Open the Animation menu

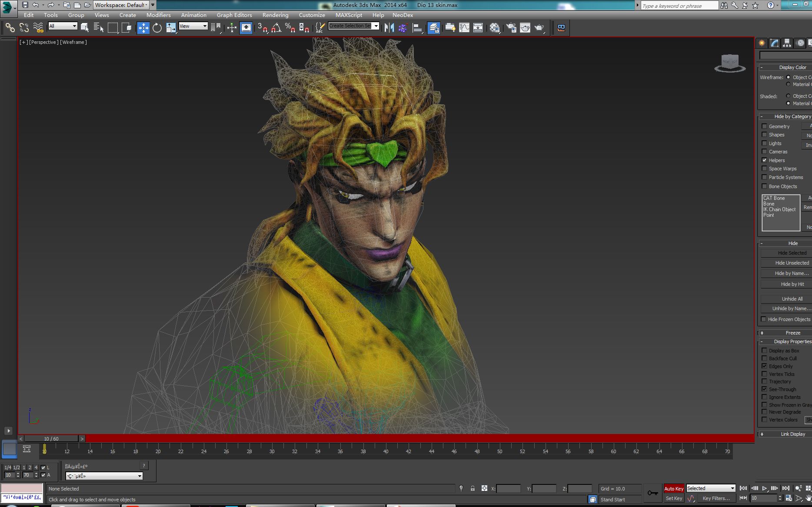(x=194, y=15)
